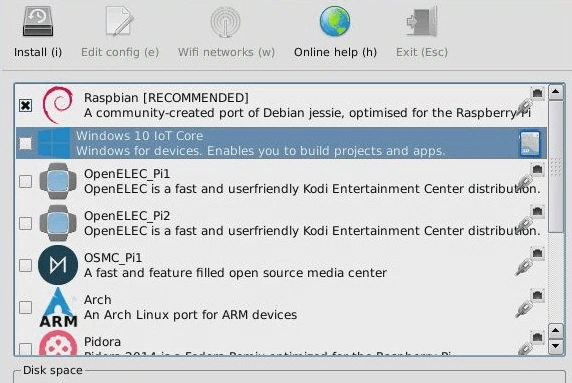Select the Pidora logo

click(x=58, y=343)
